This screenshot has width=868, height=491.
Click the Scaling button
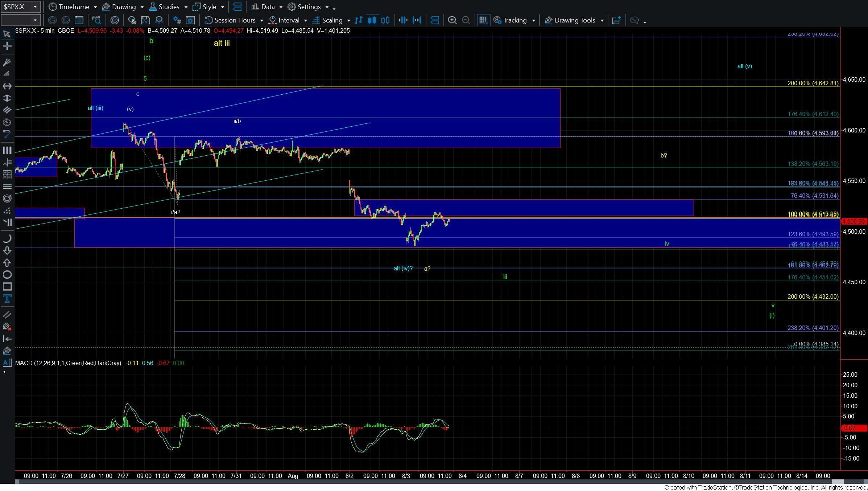pyautogui.click(x=332, y=20)
